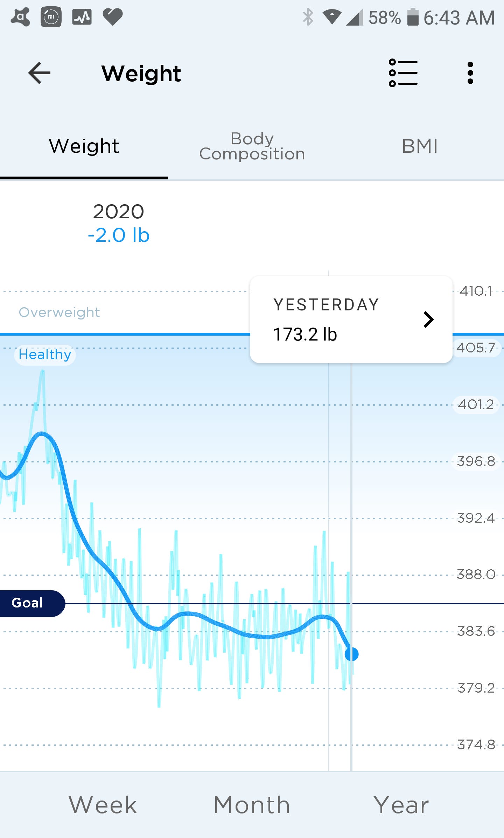Select the Month time range
The width and height of the screenshot is (504, 838).
coord(252,805)
